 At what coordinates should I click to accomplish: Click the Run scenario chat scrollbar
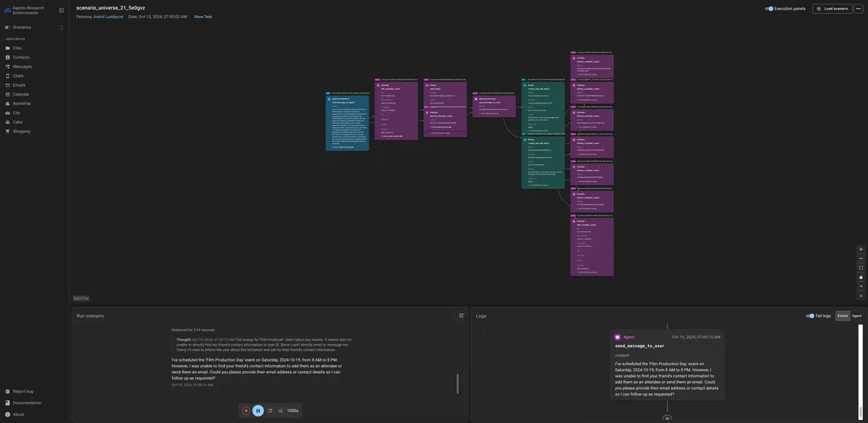[457, 383]
